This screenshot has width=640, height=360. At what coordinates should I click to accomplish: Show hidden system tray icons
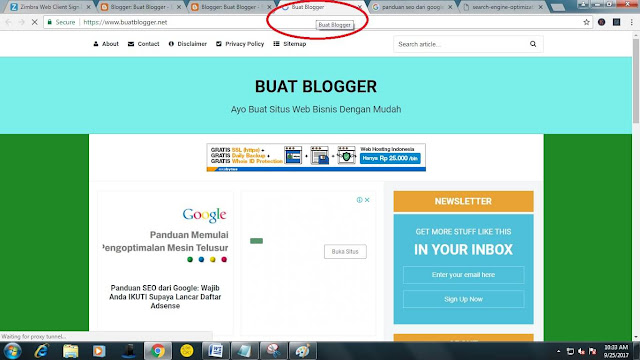tap(558, 351)
